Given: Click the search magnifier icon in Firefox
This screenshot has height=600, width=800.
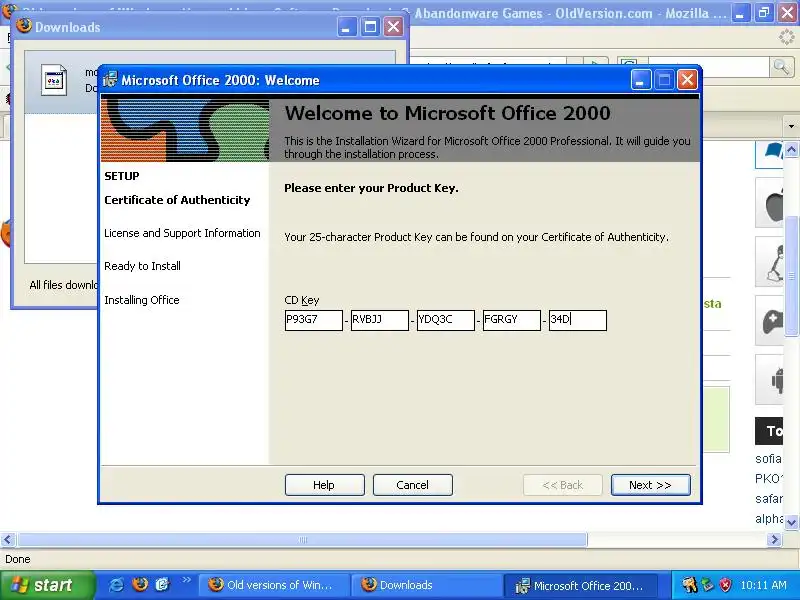Looking at the screenshot, I should pos(781,66).
